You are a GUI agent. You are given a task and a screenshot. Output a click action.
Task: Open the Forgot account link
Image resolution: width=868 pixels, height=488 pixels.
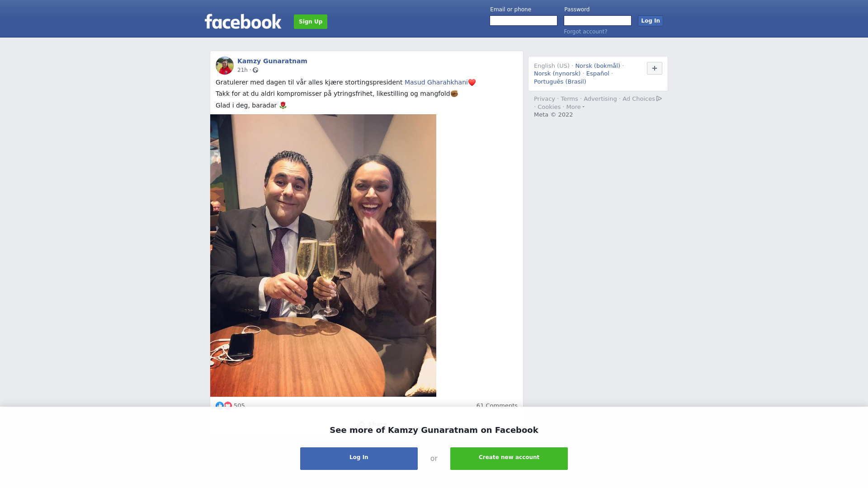point(585,32)
